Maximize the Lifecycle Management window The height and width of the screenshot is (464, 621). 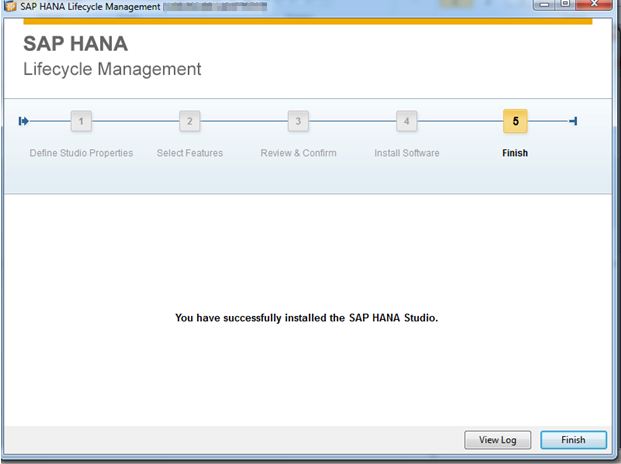(x=566, y=4)
